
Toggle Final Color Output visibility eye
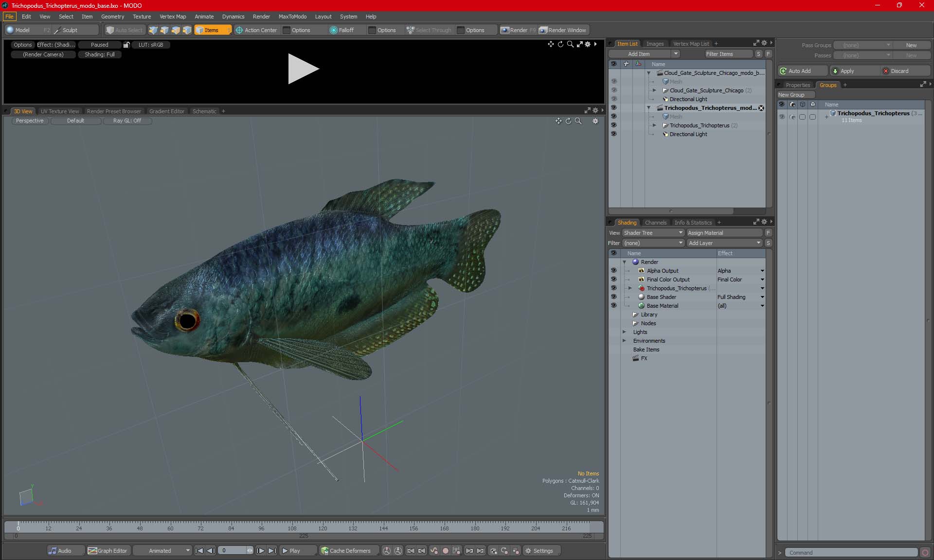tap(613, 280)
